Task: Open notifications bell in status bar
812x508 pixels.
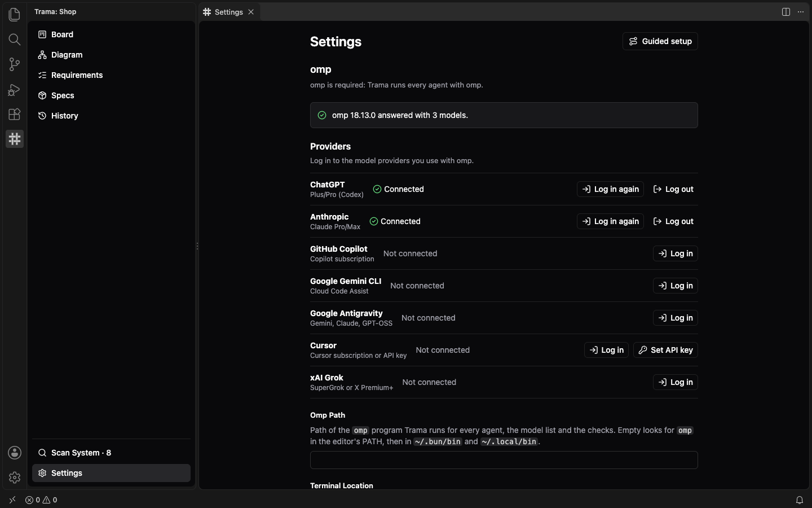Action: pos(800,500)
